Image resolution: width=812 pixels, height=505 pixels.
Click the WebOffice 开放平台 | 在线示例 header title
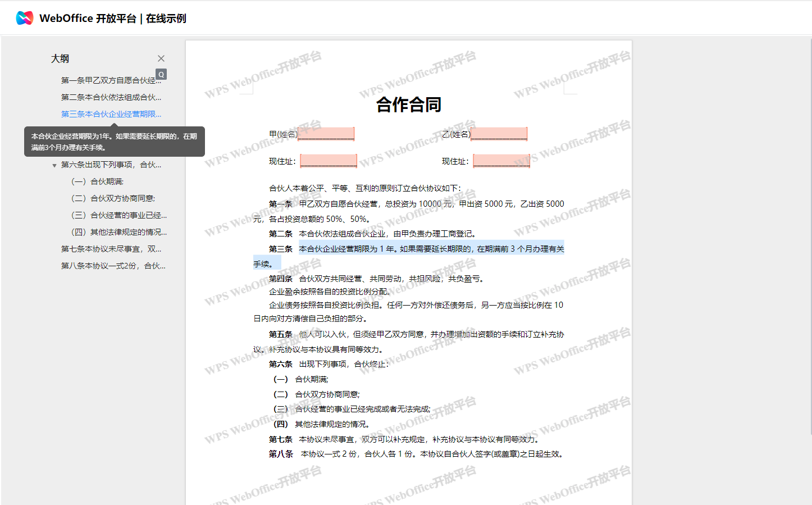tap(112, 18)
